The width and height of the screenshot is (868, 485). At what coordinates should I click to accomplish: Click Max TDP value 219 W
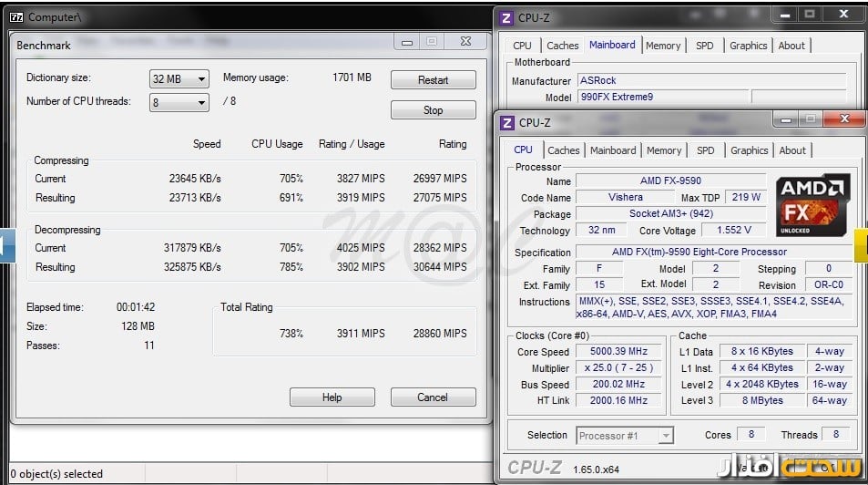pyautogui.click(x=746, y=197)
